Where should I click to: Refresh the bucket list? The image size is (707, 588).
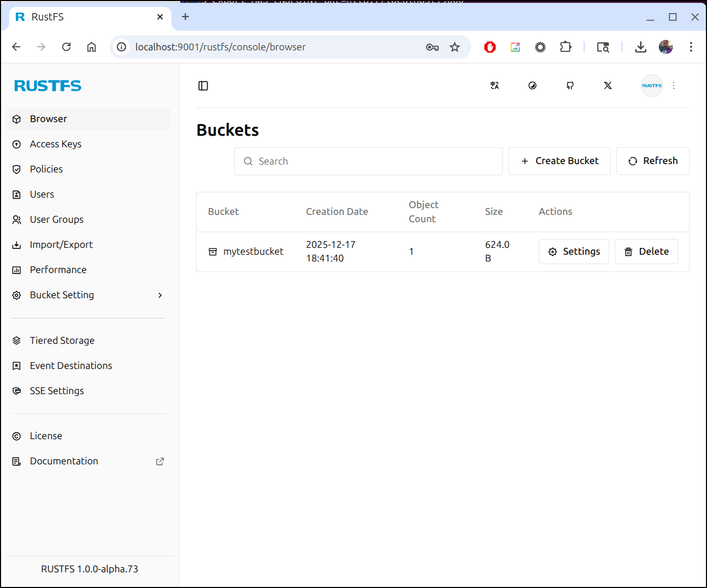[652, 161]
